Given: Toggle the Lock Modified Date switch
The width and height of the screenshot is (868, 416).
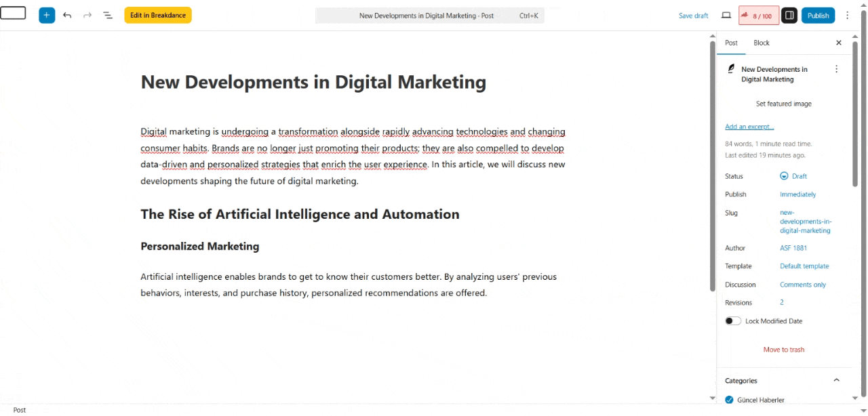Looking at the screenshot, I should tap(732, 321).
